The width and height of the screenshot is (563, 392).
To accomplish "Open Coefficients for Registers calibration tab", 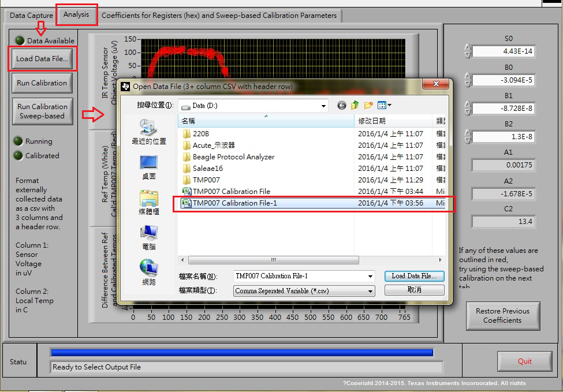I will point(219,16).
